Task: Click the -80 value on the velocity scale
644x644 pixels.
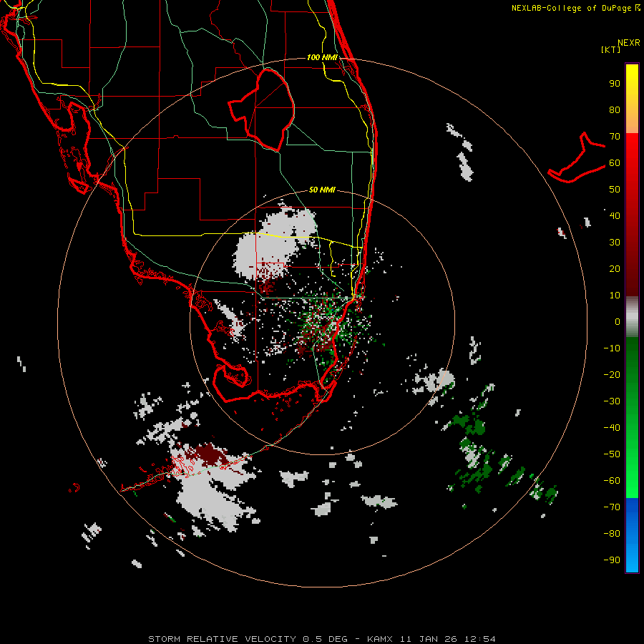Action: [x=612, y=534]
